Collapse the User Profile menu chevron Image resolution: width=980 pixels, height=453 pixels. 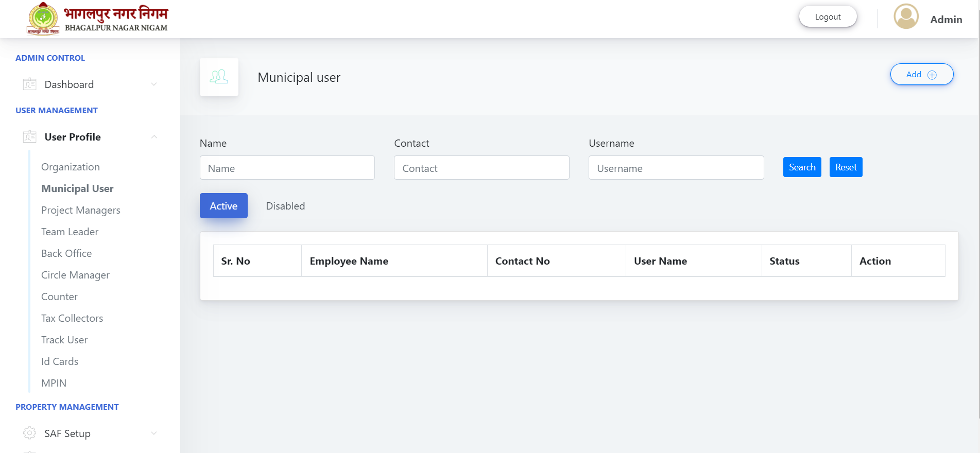(153, 136)
